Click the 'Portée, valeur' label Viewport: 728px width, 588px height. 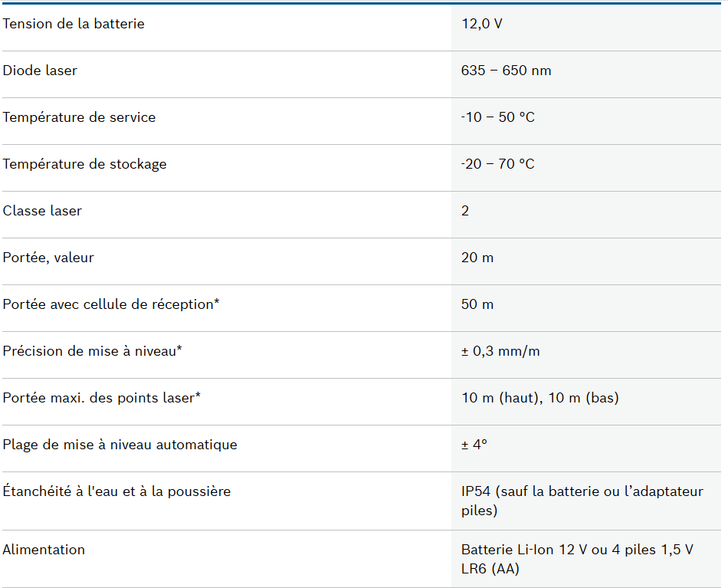click(x=48, y=258)
